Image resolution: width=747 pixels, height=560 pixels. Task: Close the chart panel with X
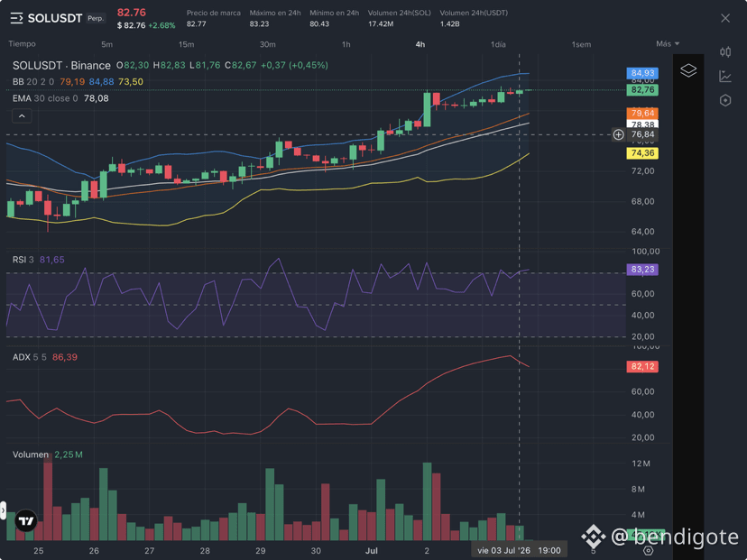725,18
